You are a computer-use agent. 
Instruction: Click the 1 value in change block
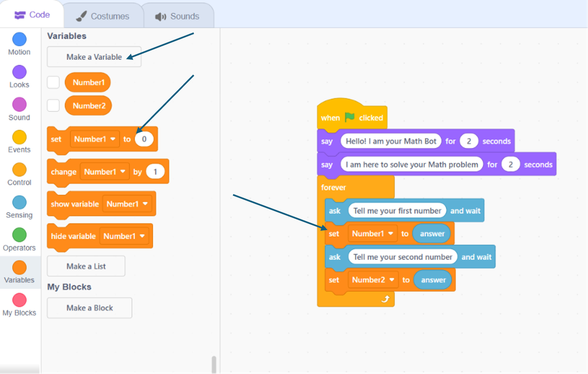[x=155, y=172]
